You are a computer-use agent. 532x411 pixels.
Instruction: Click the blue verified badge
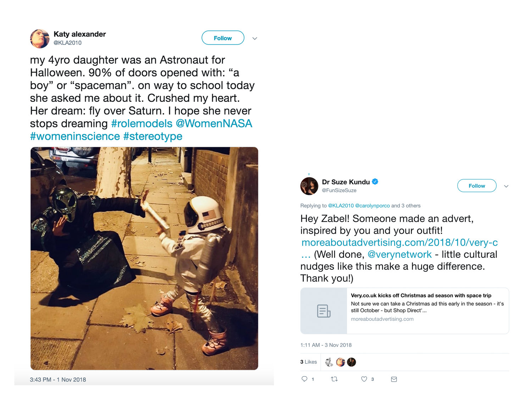pyautogui.click(x=375, y=182)
